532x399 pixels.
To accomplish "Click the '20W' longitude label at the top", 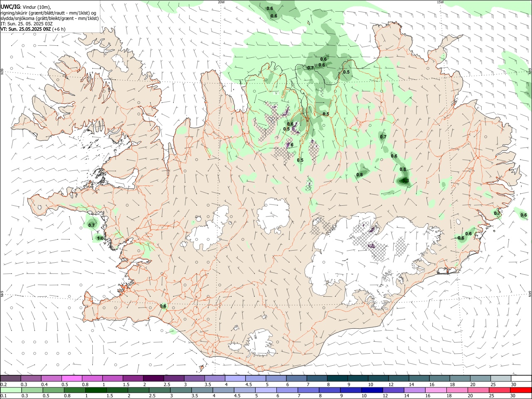I will click(221, 2).
